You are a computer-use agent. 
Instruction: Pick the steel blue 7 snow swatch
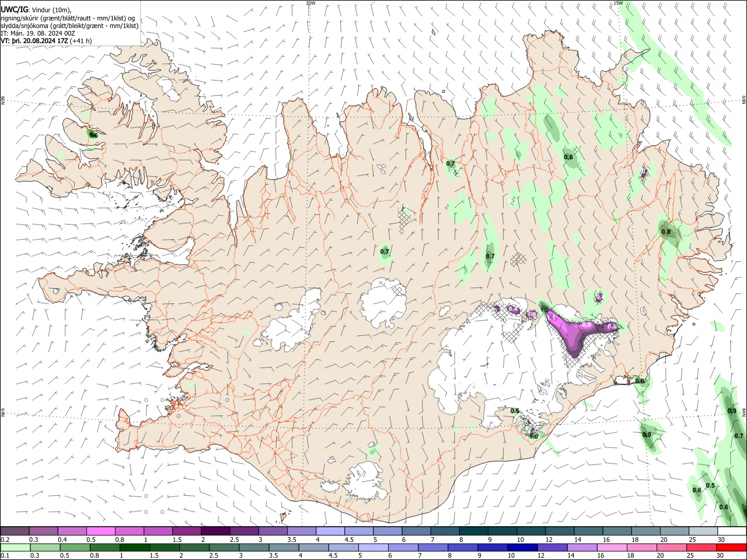[445, 531]
